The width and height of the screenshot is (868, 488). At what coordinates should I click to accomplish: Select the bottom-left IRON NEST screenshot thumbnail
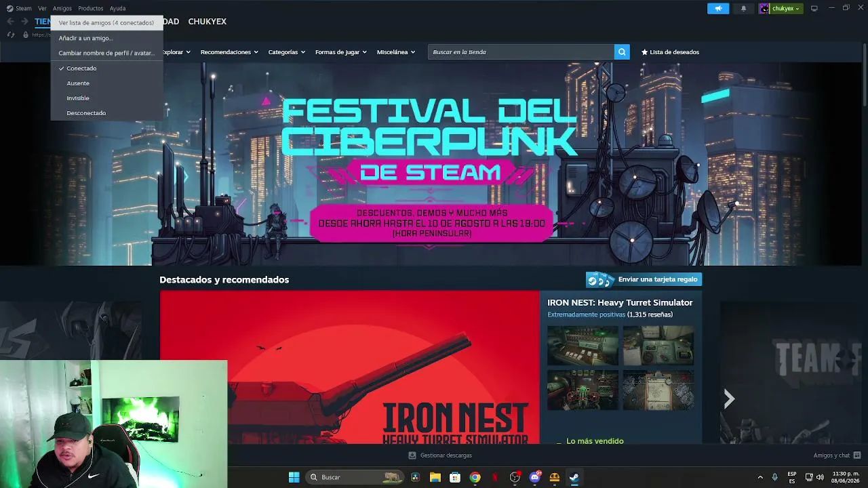tap(583, 390)
